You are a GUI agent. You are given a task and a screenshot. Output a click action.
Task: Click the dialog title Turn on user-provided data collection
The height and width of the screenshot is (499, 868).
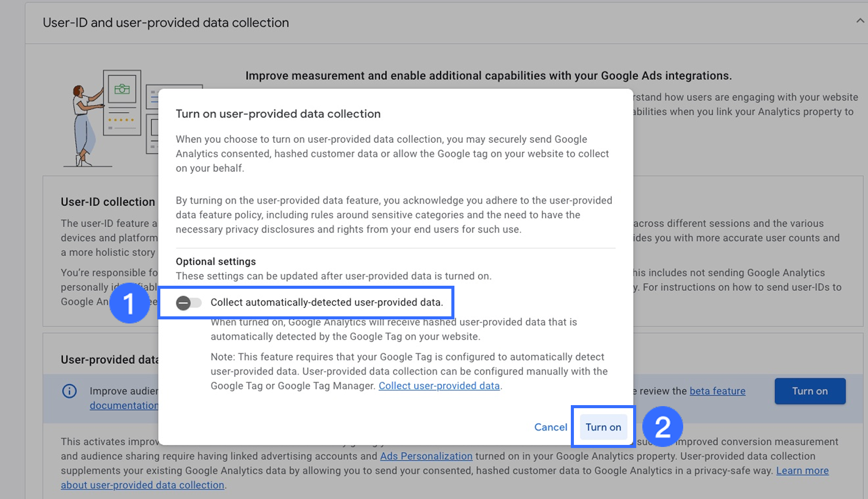click(278, 114)
